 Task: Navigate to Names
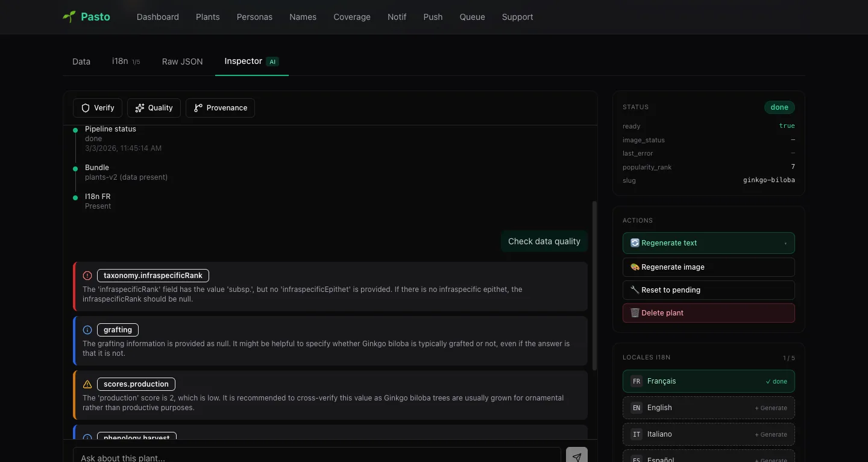(303, 17)
